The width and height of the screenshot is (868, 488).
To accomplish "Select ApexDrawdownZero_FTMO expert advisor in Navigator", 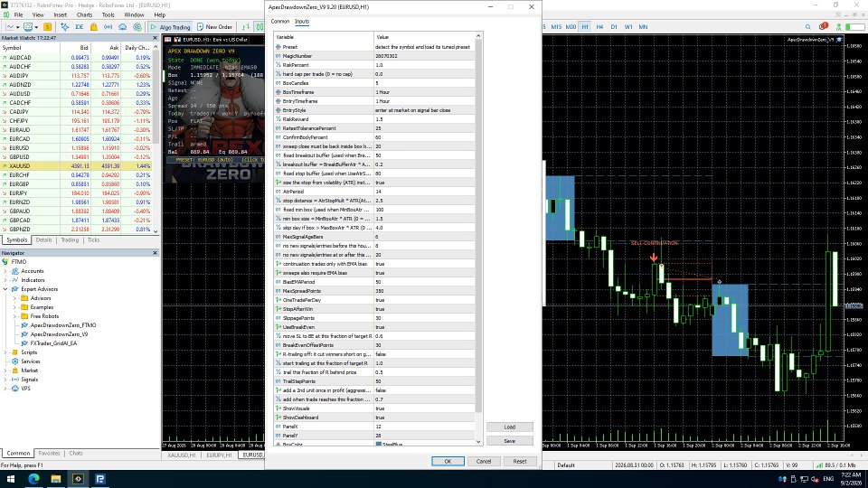I will coord(63,325).
